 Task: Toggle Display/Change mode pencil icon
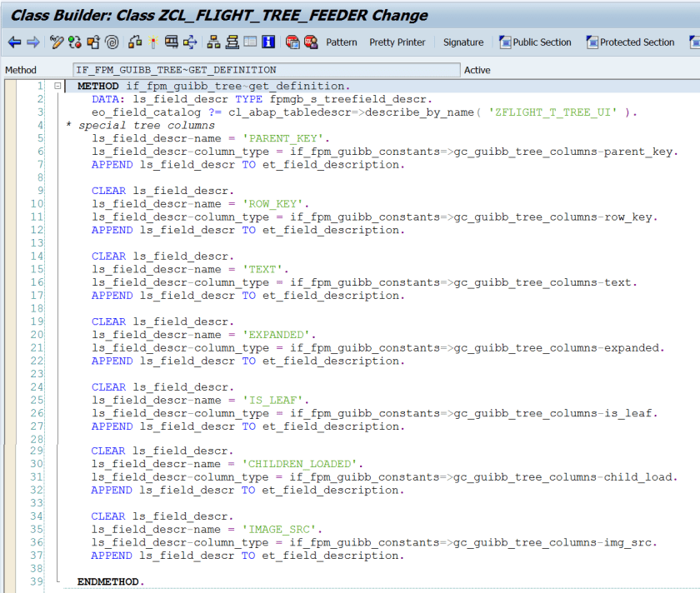57,42
